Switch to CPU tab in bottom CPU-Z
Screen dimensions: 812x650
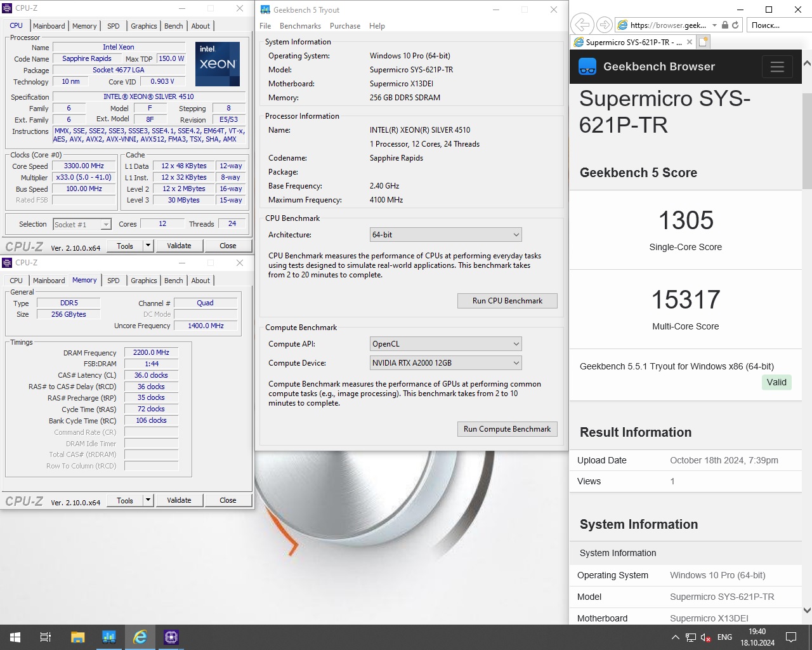pos(16,281)
